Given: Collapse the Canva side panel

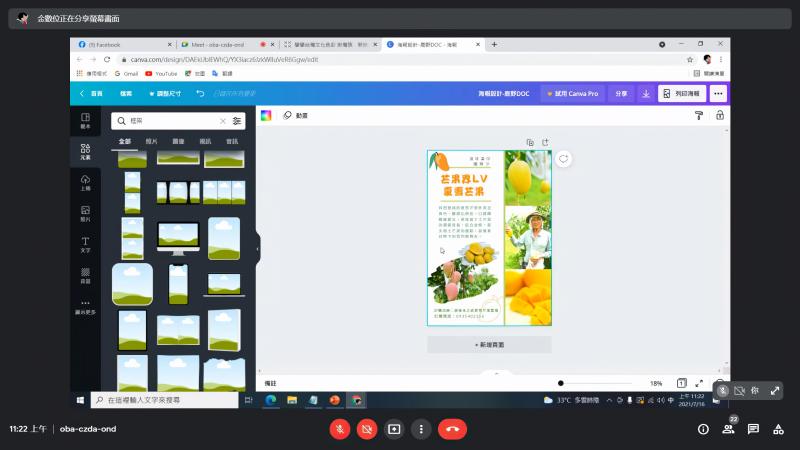Looking at the screenshot, I should coord(258,249).
